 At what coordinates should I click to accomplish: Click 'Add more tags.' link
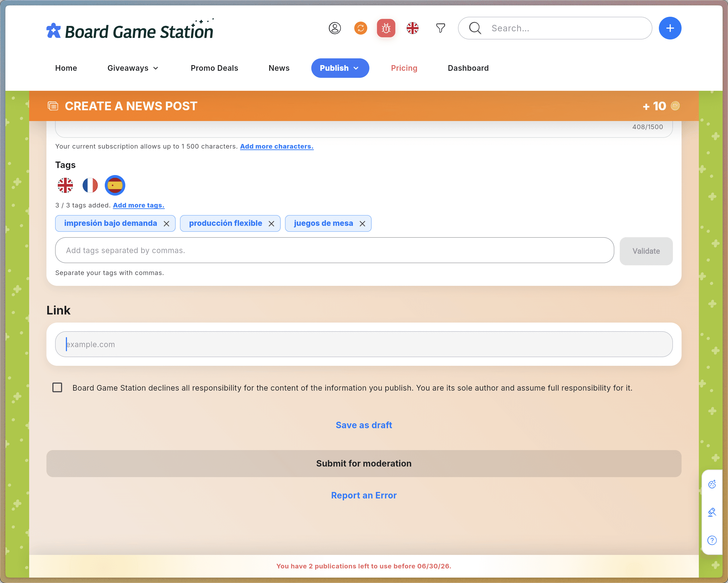139,205
